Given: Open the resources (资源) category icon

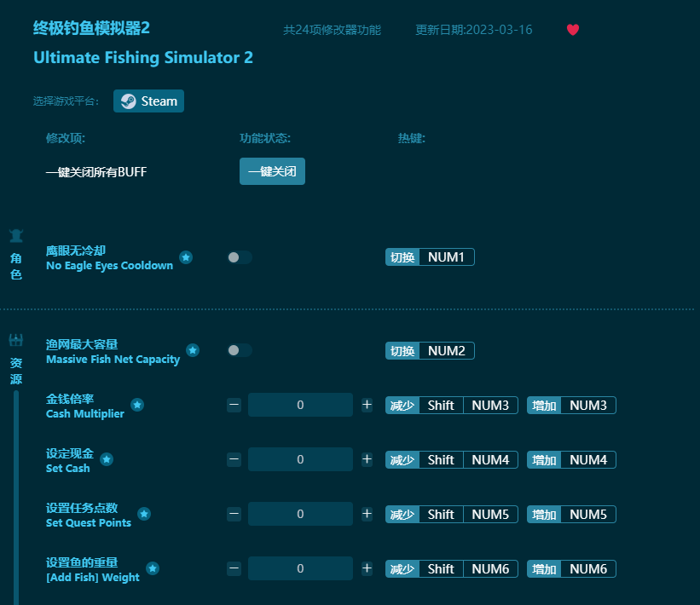Looking at the screenshot, I should point(16,341).
